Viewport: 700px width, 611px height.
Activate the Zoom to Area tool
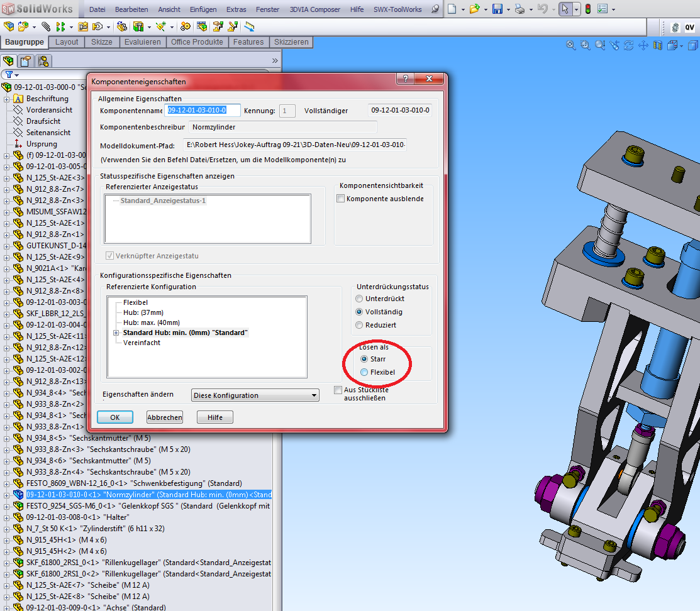(x=586, y=45)
